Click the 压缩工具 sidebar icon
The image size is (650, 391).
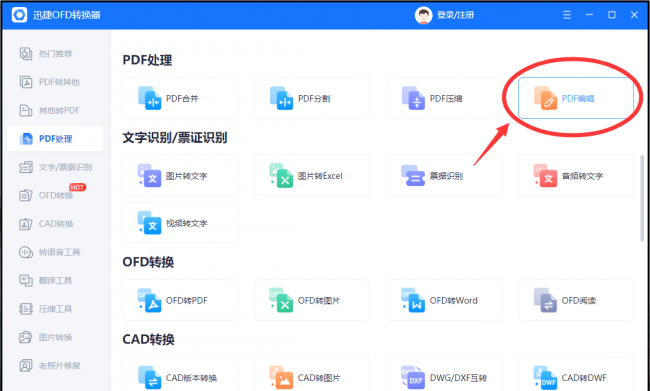coord(26,309)
